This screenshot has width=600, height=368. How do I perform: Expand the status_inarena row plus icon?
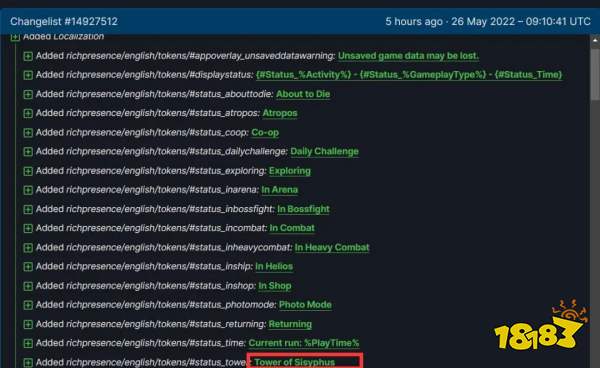click(x=28, y=190)
